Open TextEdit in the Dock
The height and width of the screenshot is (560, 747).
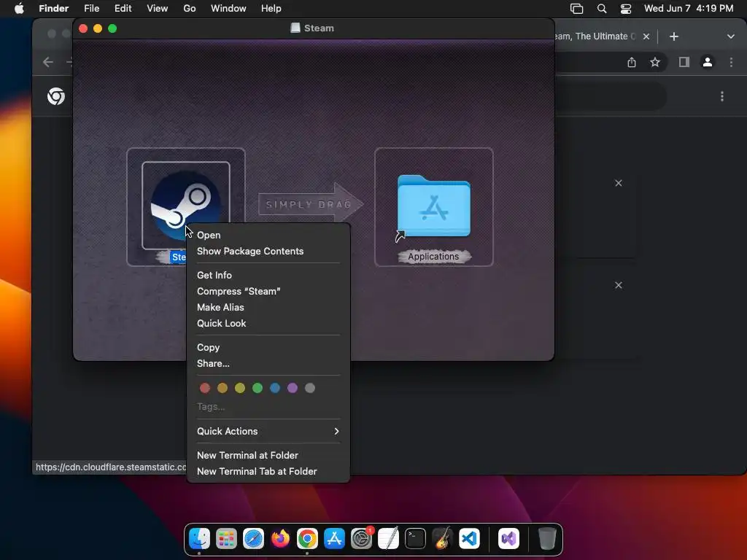coord(388,539)
